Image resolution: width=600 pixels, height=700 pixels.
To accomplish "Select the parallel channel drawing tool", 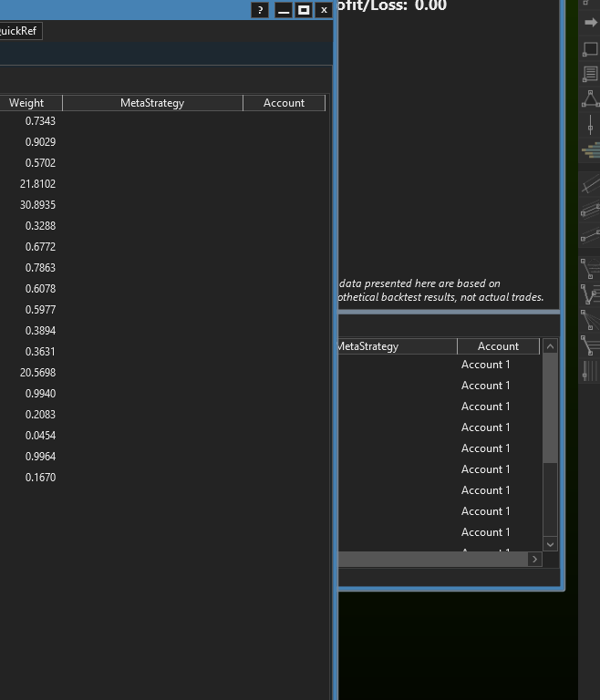I will (x=590, y=210).
